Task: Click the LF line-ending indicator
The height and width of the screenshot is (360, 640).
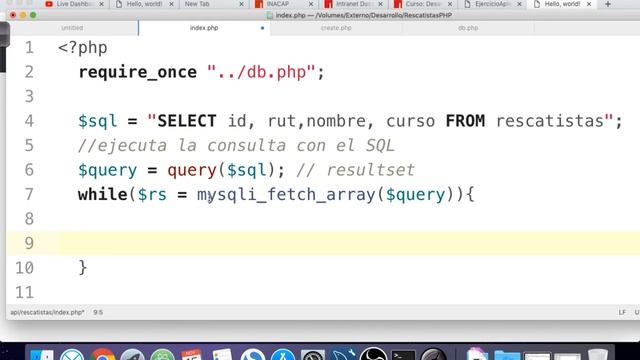Action: click(x=622, y=312)
